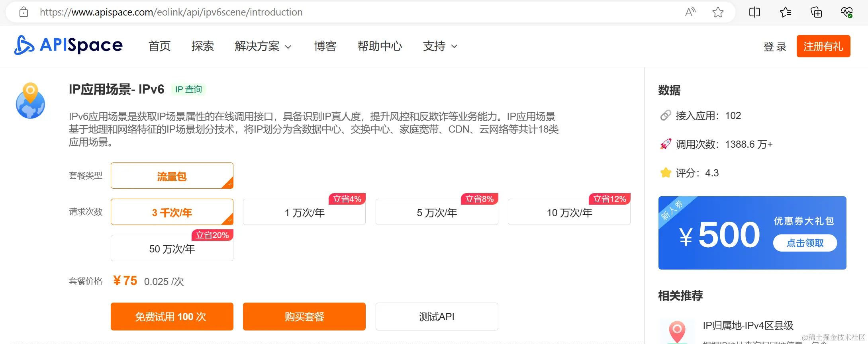Click the location pin icon for IP归属地-IPv4区县级
Image resolution: width=868 pixels, height=344 pixels.
pyautogui.click(x=677, y=331)
